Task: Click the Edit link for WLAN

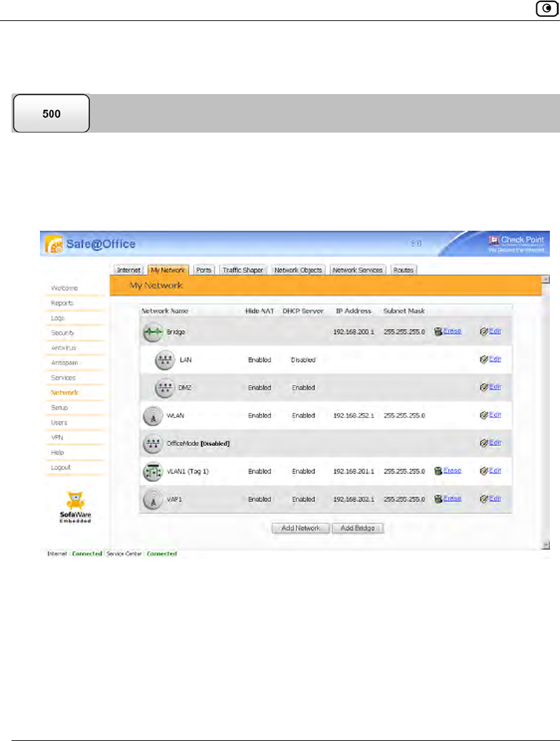Action: pos(495,415)
